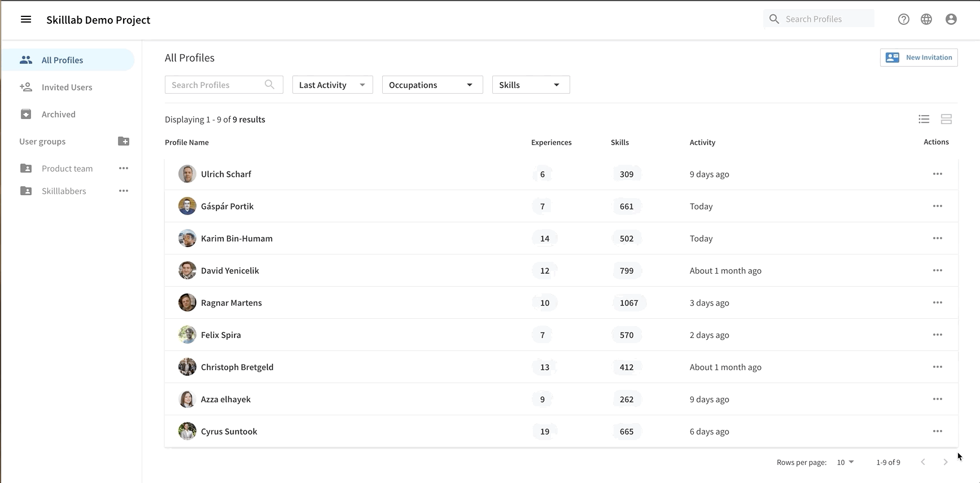Open the Skills filter dropdown
The image size is (980, 483).
(x=531, y=85)
